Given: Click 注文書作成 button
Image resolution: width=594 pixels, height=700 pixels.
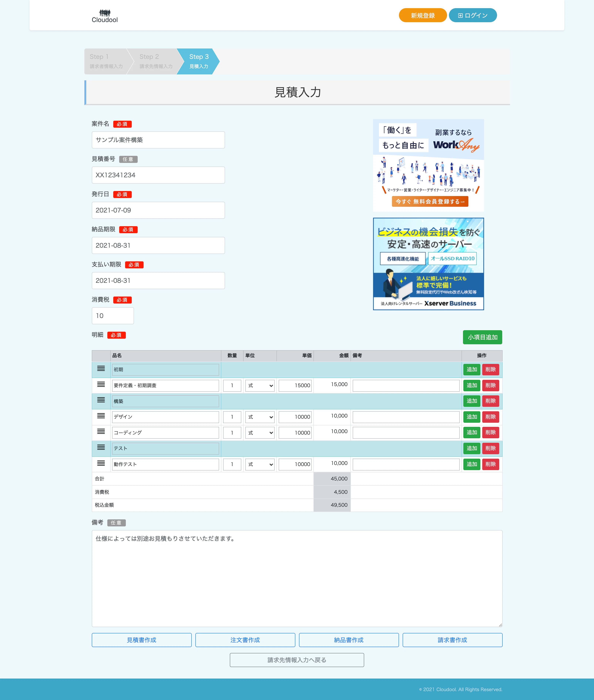Looking at the screenshot, I should [245, 640].
